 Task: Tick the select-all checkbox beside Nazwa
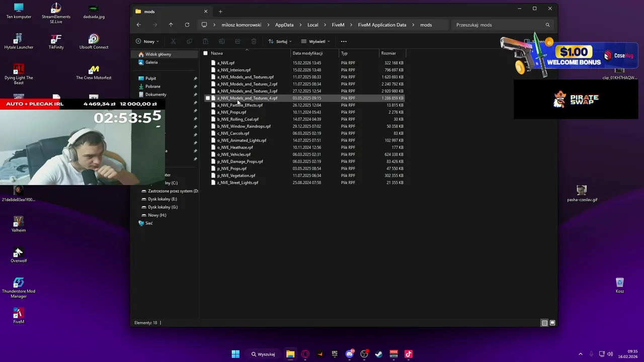205,53
